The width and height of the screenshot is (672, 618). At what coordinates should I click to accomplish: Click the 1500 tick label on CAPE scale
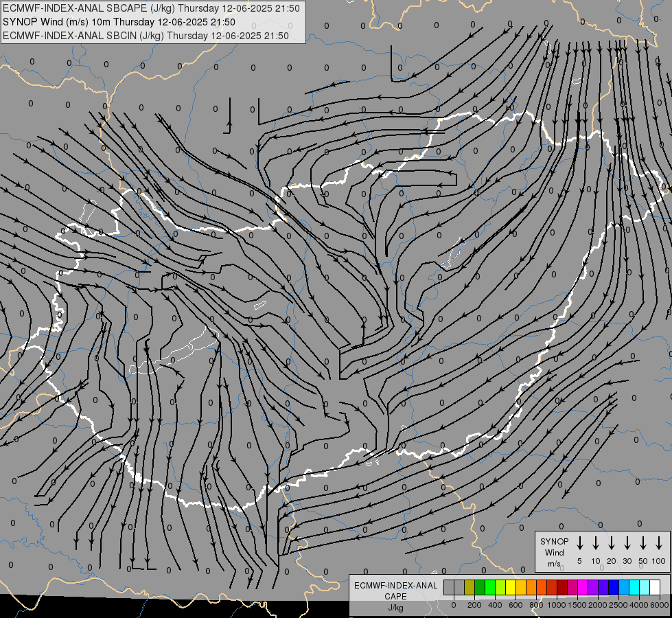(x=577, y=605)
